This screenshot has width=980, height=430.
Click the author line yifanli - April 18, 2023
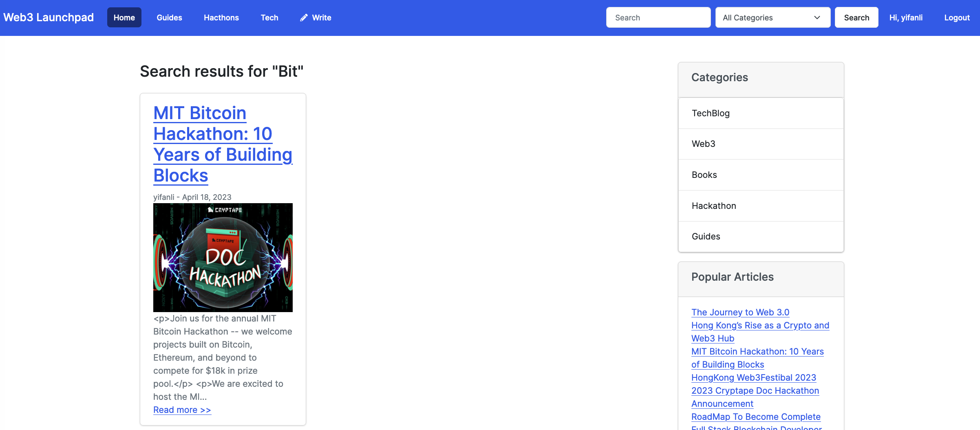click(192, 197)
